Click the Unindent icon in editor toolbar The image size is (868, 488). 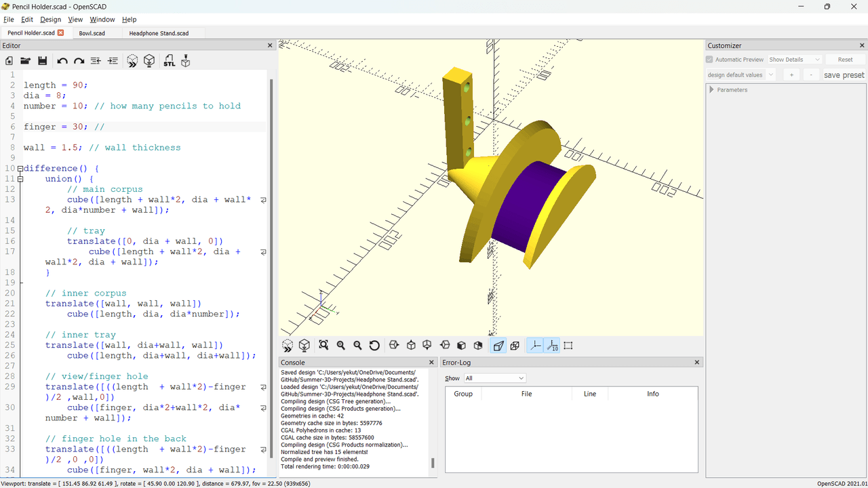click(96, 61)
